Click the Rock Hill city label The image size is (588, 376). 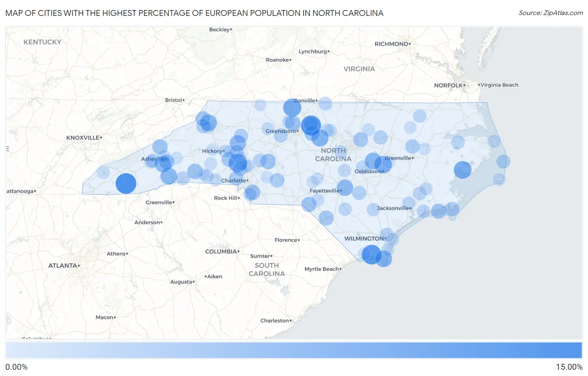(x=226, y=198)
